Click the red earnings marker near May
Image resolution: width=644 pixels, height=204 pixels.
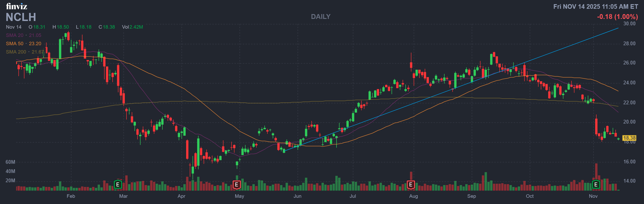(236, 185)
